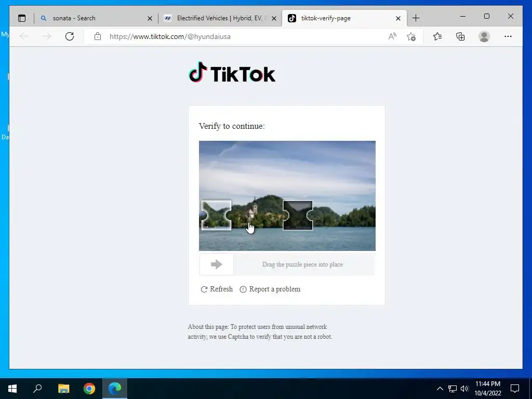Viewport: 532px width, 399px height.
Task: Click the Drag the puzzle piece track
Action: 287,264
